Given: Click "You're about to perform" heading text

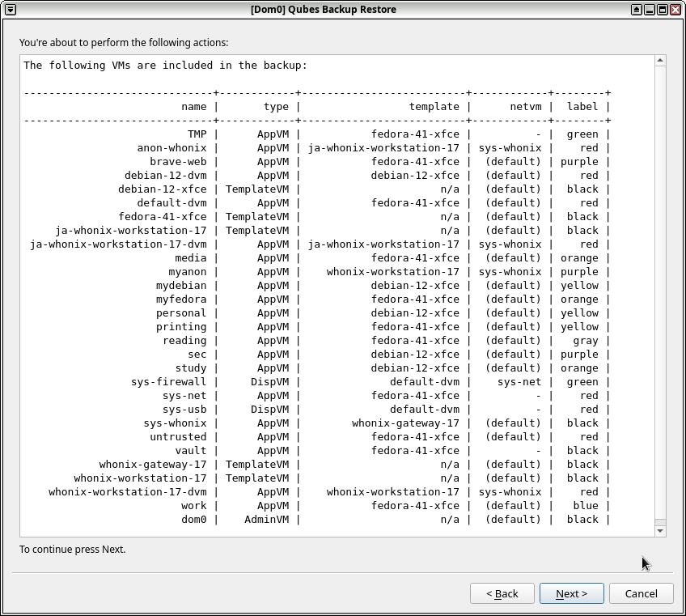Looking at the screenshot, I should coord(124,42).
